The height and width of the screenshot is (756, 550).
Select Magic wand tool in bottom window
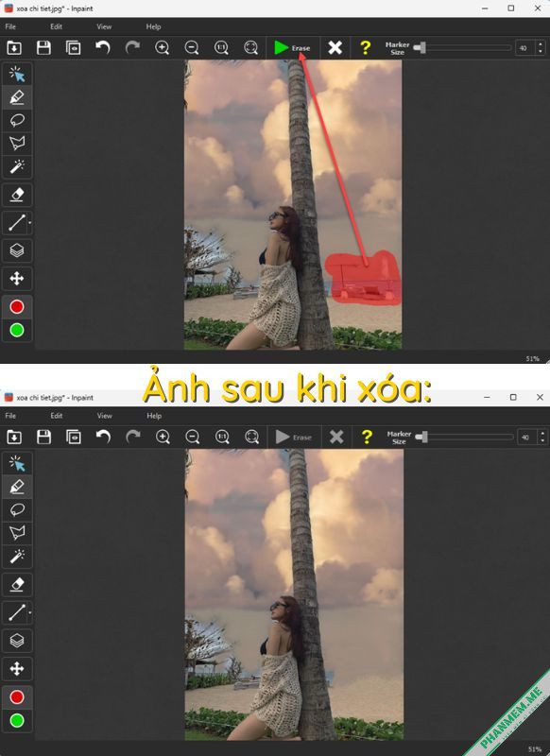17,557
